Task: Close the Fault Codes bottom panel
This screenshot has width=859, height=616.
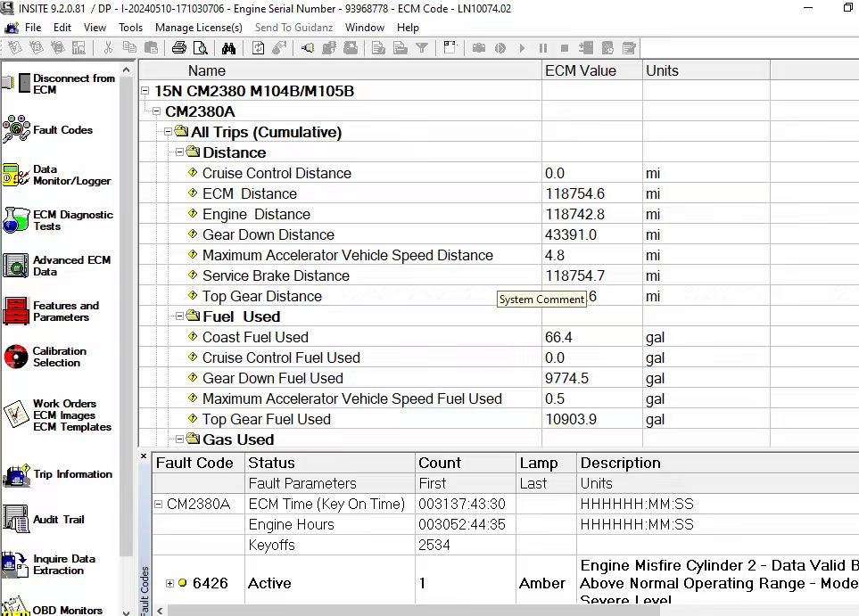Action: point(145,456)
